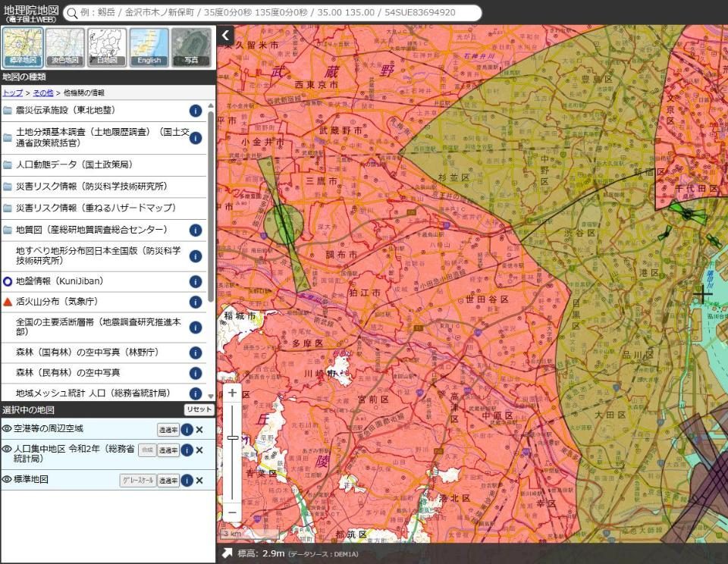Screen dimensions: 728x564
Task: Remove the 標準地図 layer
Action: [x=199, y=481]
